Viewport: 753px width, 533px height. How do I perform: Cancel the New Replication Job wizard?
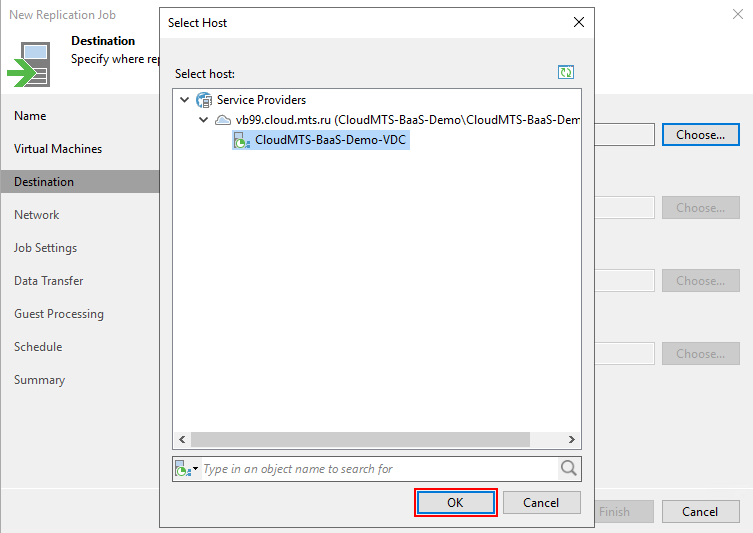click(x=700, y=512)
